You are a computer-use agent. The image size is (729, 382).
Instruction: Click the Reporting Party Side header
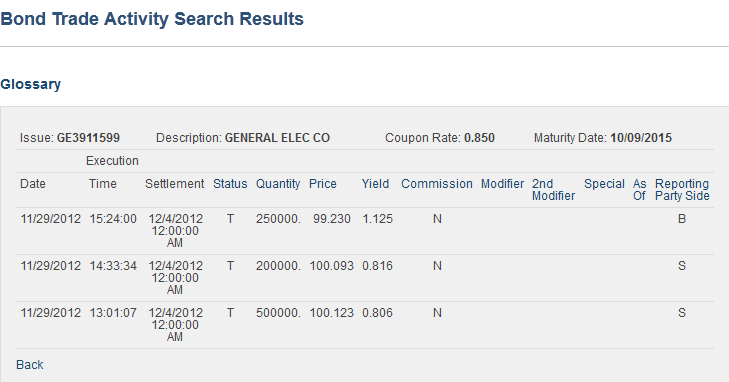click(x=682, y=190)
